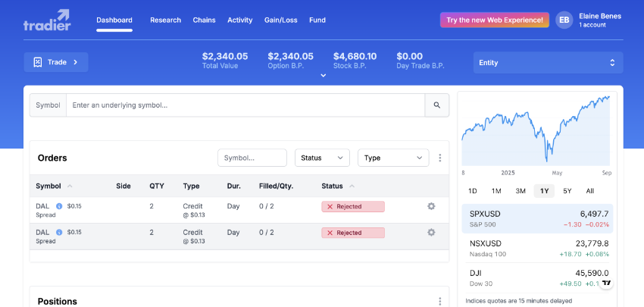Open the Research tab
This screenshot has height=307, width=644.
165,20
